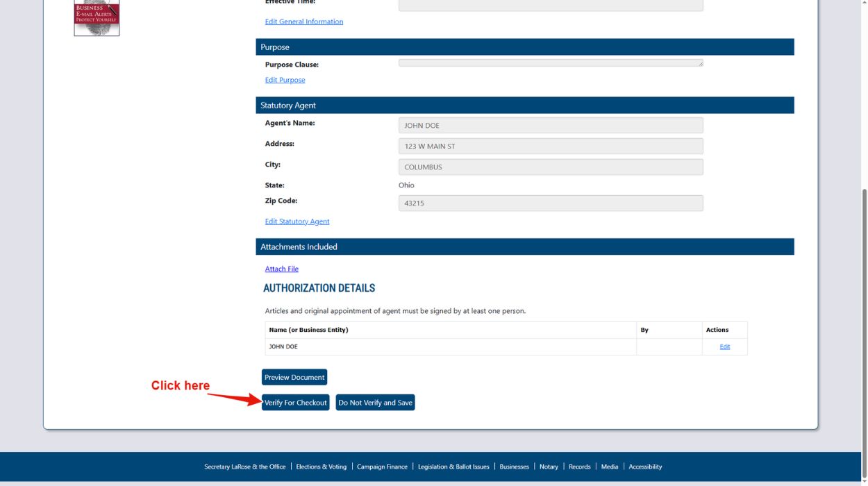This screenshot has height=486, width=868.
Task: Open the Edit Purpose link
Action: click(283, 79)
